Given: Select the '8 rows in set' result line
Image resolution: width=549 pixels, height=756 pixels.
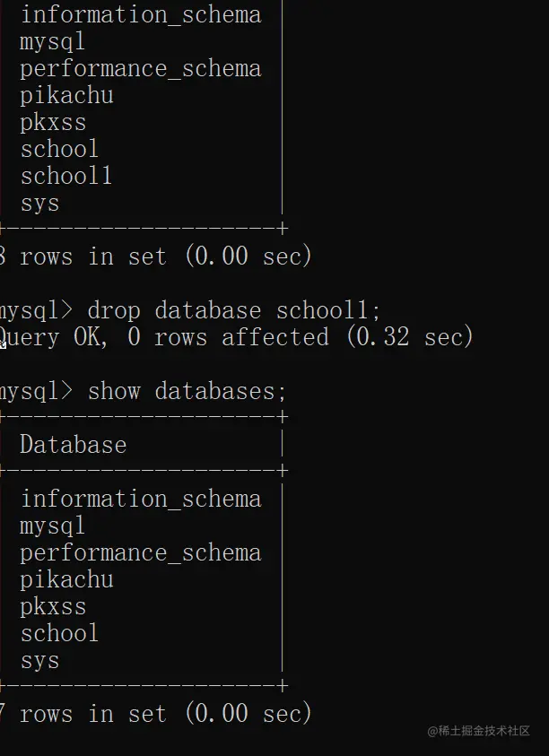Looking at the screenshot, I should click(x=156, y=256).
